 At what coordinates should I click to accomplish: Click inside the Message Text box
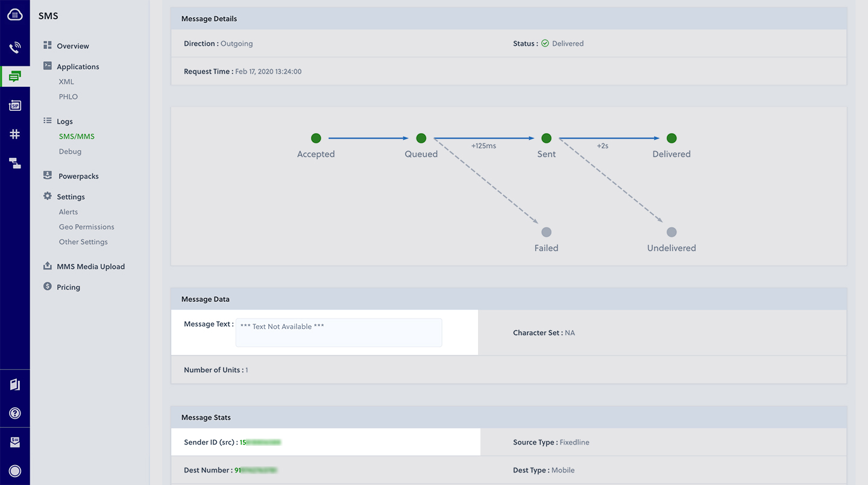coord(338,333)
